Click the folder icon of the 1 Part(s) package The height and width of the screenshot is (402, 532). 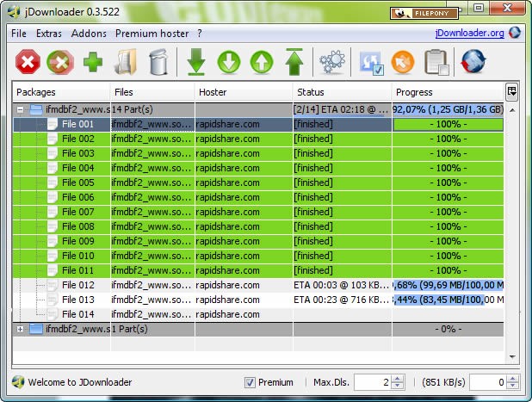point(36,329)
